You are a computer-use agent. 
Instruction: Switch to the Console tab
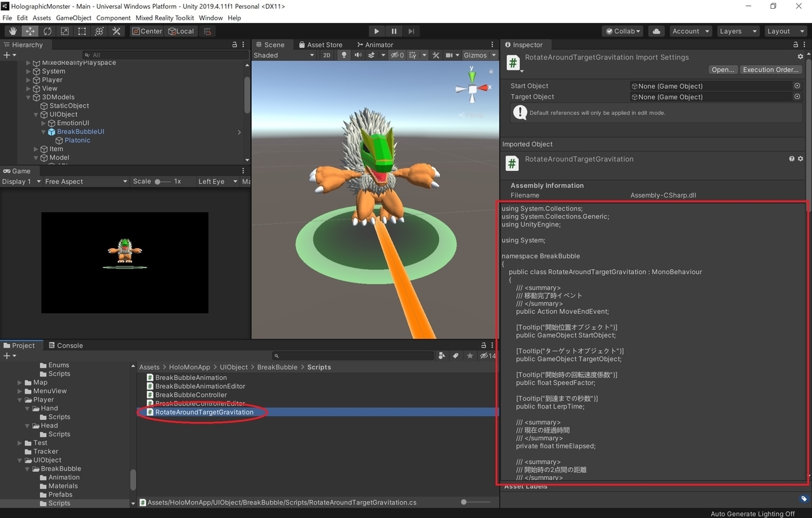pyautogui.click(x=65, y=346)
